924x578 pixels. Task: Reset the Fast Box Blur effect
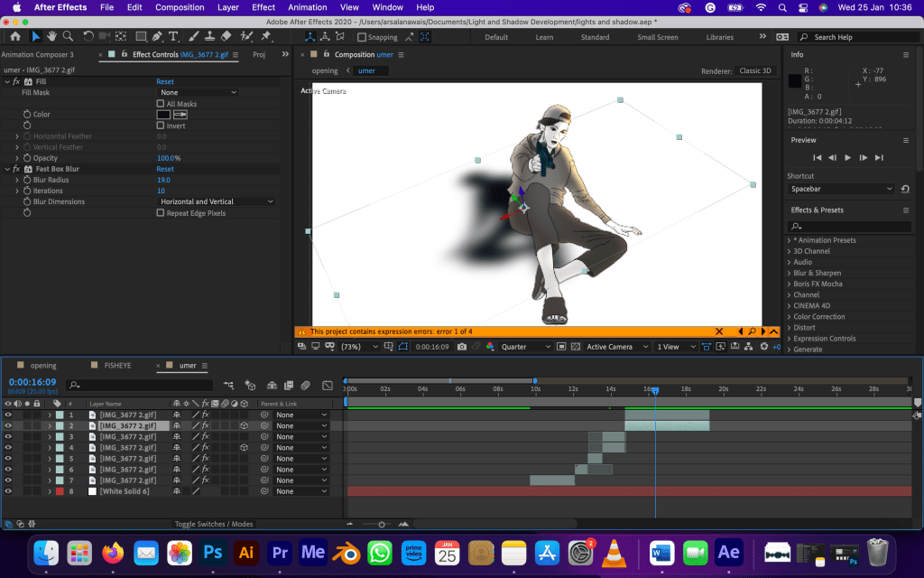click(165, 169)
